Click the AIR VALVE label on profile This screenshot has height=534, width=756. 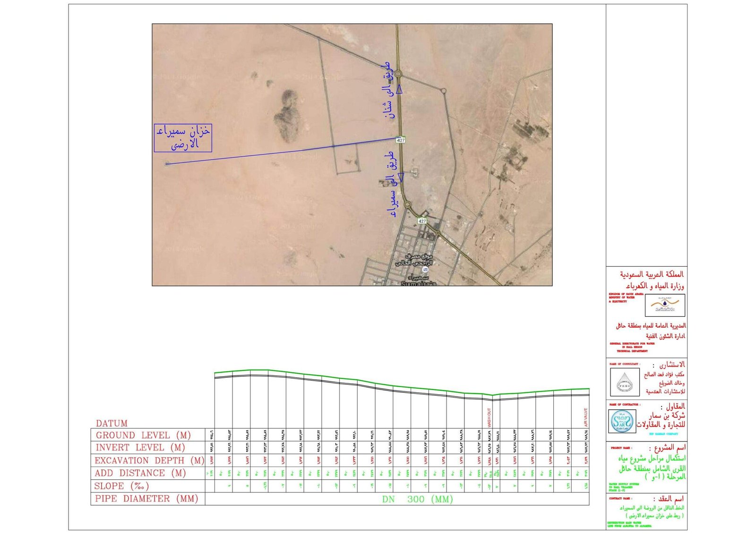(586, 417)
